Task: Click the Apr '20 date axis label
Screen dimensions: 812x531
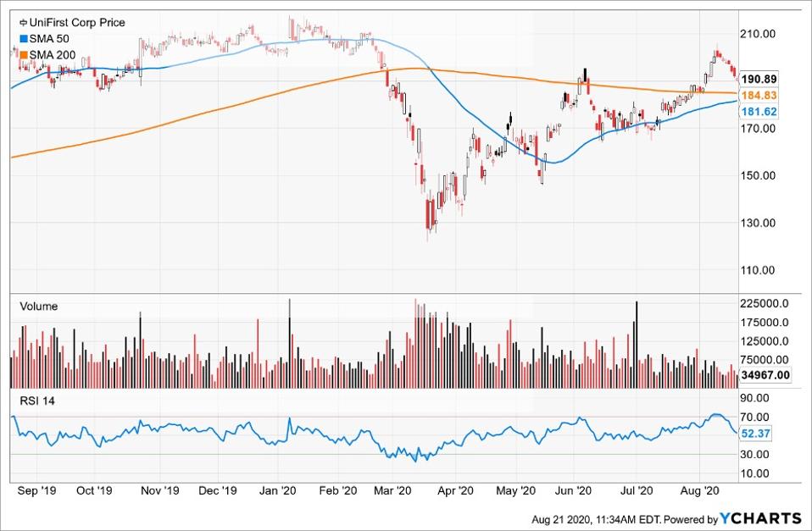Action: [456, 490]
